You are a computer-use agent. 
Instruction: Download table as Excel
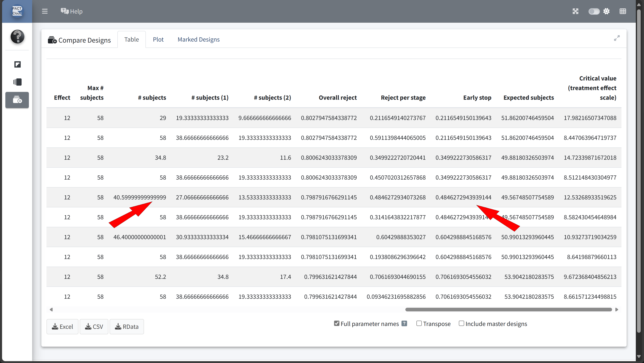62,327
